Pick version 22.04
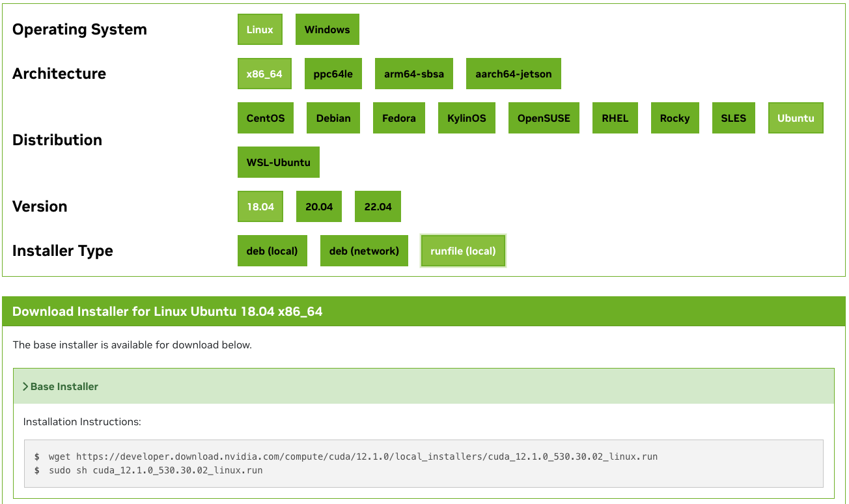849x504 pixels. tap(378, 206)
